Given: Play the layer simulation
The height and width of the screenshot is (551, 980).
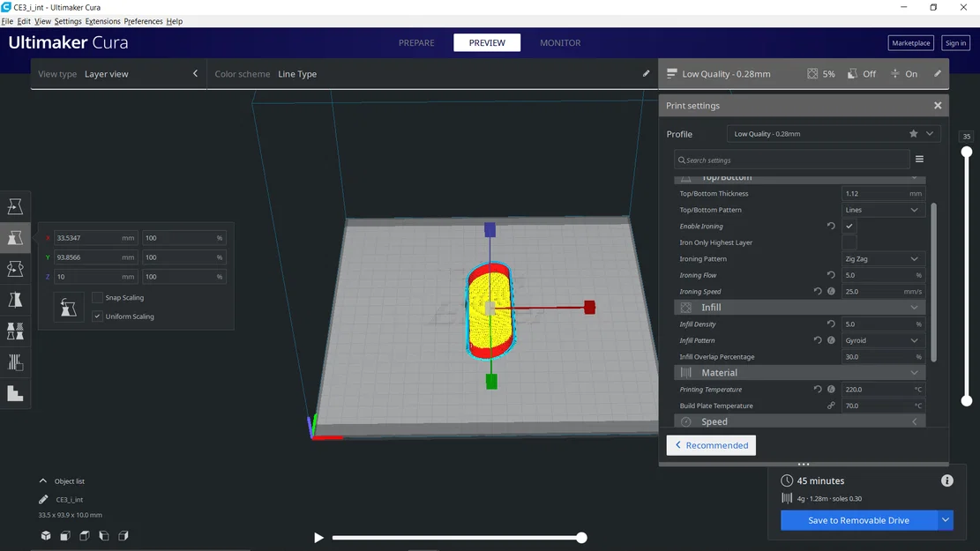Looking at the screenshot, I should click(x=318, y=537).
